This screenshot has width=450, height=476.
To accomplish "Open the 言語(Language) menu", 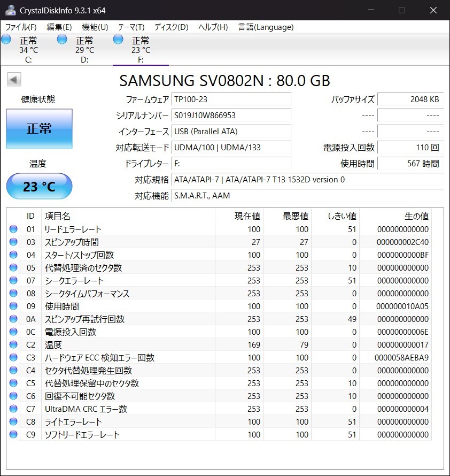I will [x=266, y=27].
